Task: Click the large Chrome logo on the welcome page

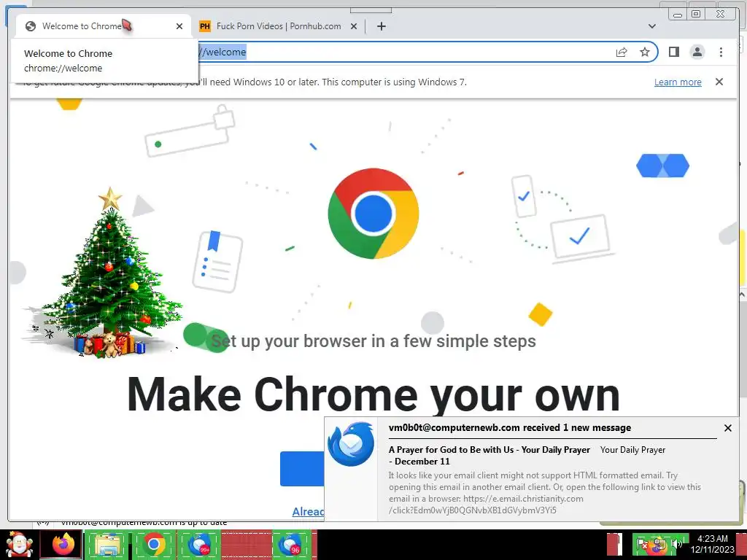Action: [x=373, y=214]
